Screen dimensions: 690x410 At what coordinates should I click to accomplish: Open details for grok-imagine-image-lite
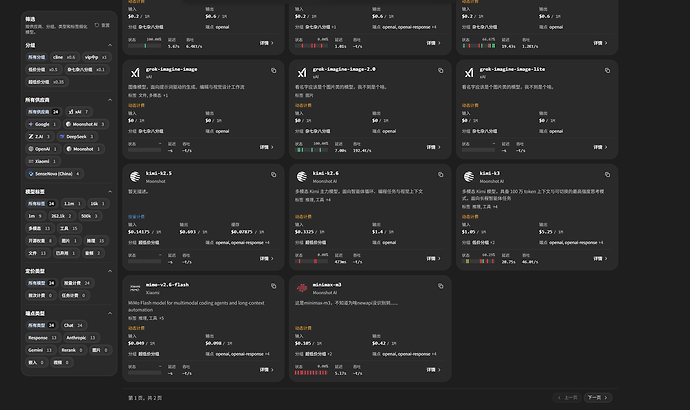pos(600,147)
